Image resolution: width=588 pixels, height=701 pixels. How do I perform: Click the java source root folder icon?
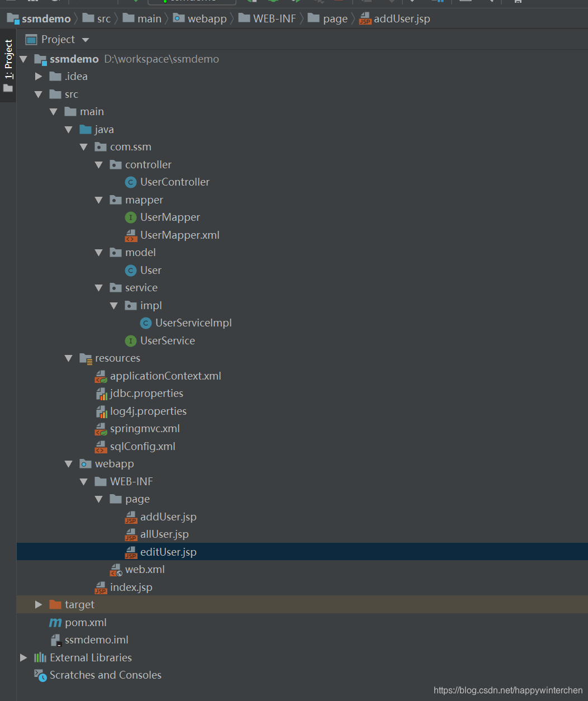86,130
